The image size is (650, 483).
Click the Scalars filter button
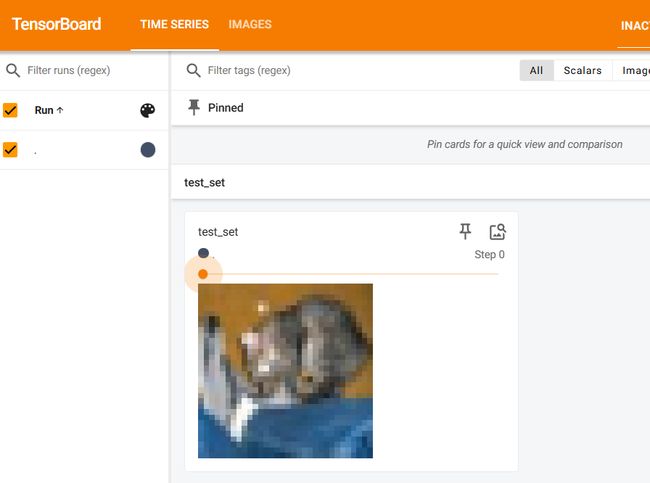point(582,70)
